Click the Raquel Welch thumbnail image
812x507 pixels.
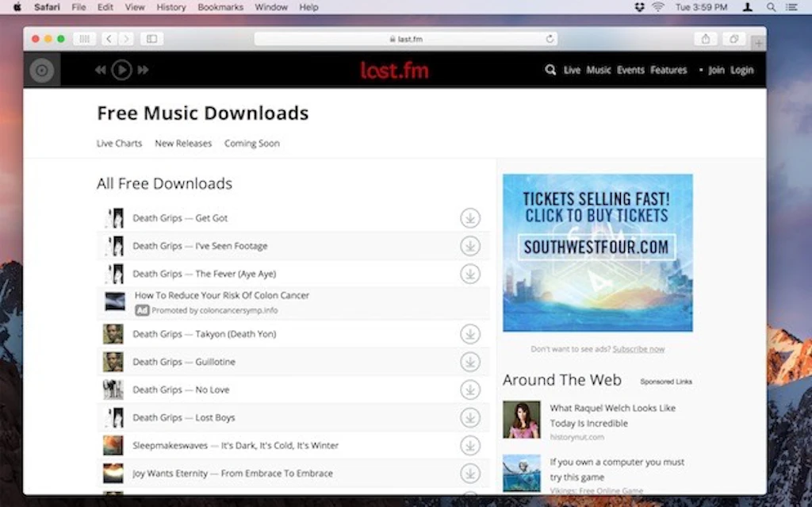(x=522, y=420)
